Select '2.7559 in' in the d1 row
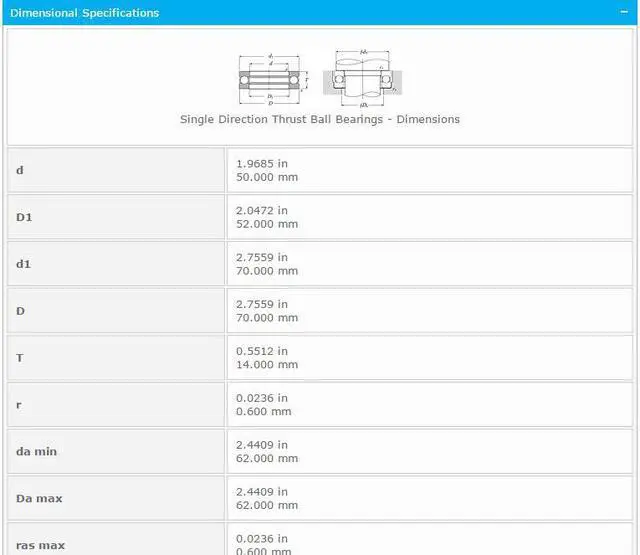Screen dimensions: 640x555 pos(262,258)
